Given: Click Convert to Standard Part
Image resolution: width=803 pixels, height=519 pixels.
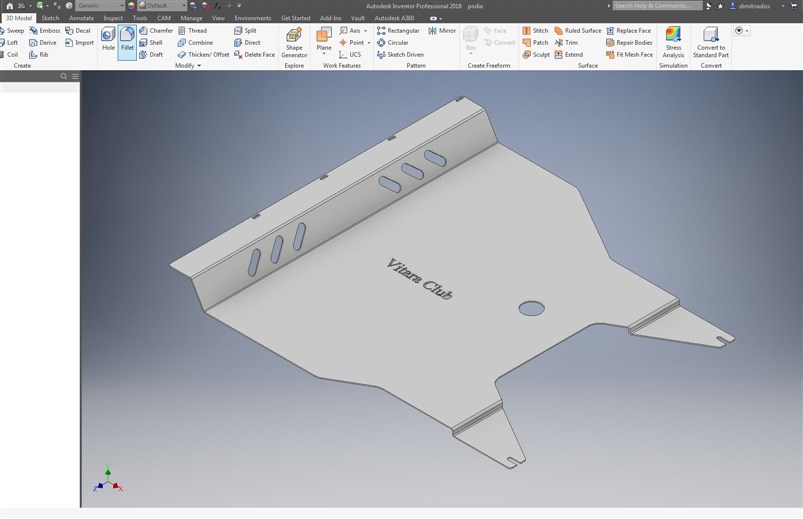Looking at the screenshot, I should [x=711, y=43].
